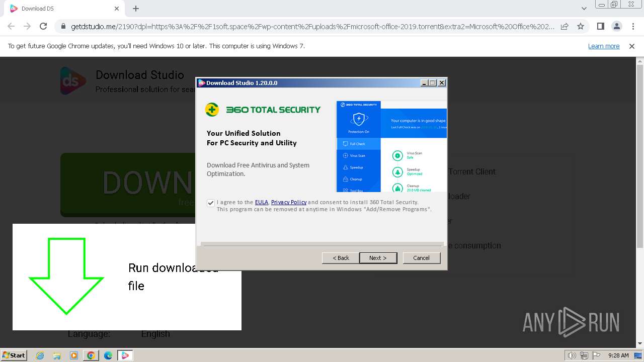Uncheck the 360 Total Security agreement checkbox
The image size is (644, 362).
[x=211, y=203]
